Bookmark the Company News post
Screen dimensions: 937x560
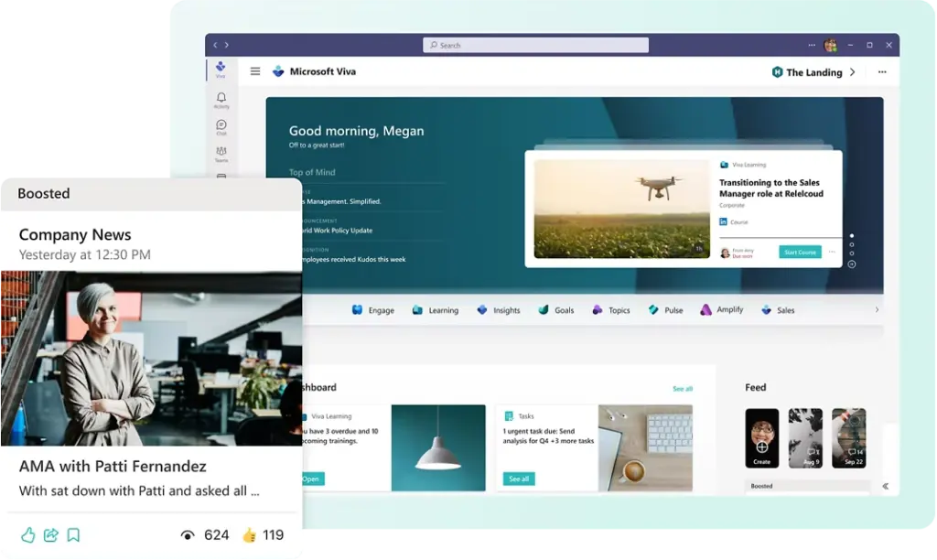point(73,535)
